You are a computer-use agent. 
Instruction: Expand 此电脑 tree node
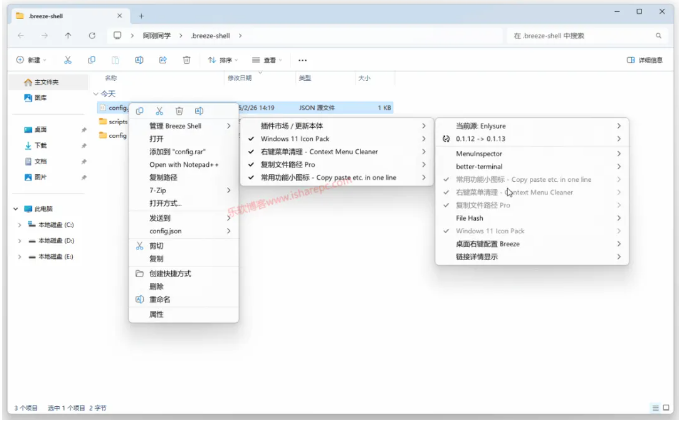pyautogui.click(x=16, y=209)
